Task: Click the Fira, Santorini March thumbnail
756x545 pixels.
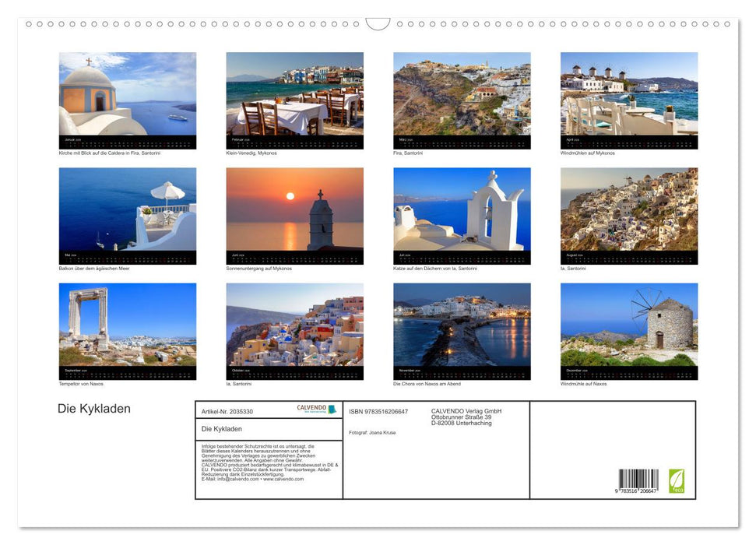Action: point(462,95)
